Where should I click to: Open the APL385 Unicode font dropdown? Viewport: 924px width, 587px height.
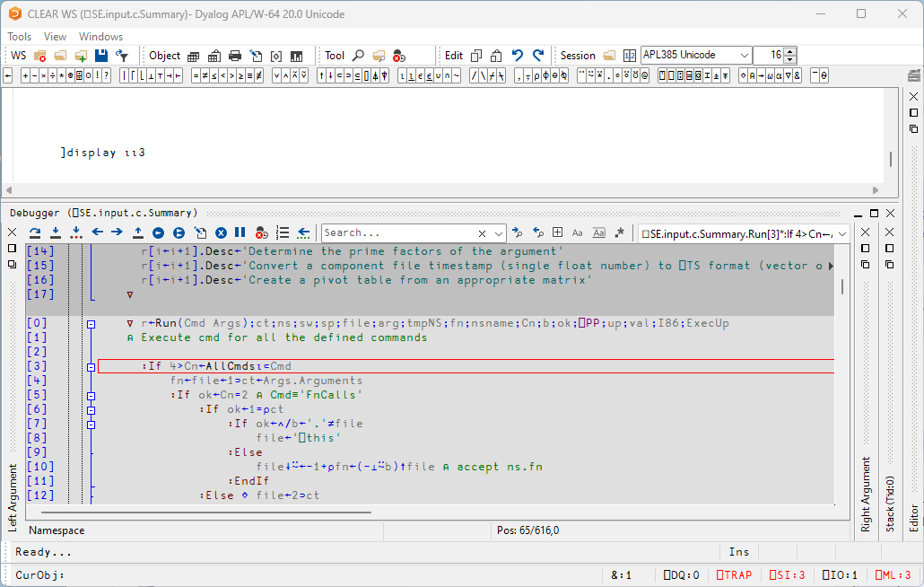744,56
